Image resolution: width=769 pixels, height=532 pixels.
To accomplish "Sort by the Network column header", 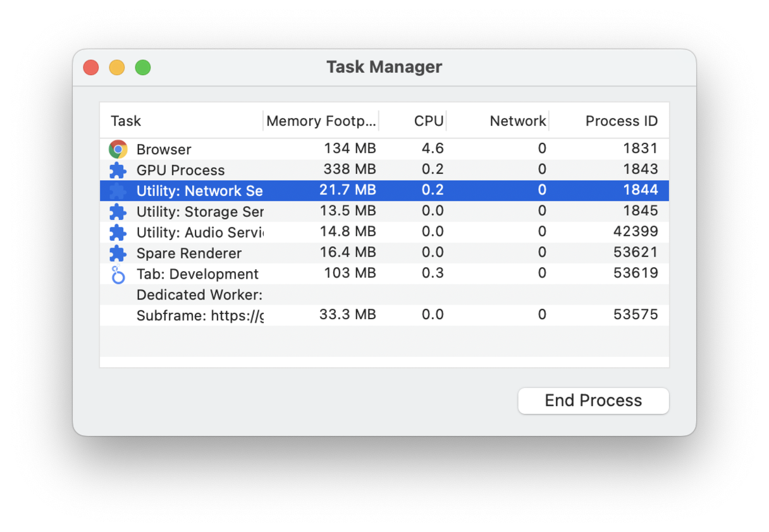I will pos(517,121).
